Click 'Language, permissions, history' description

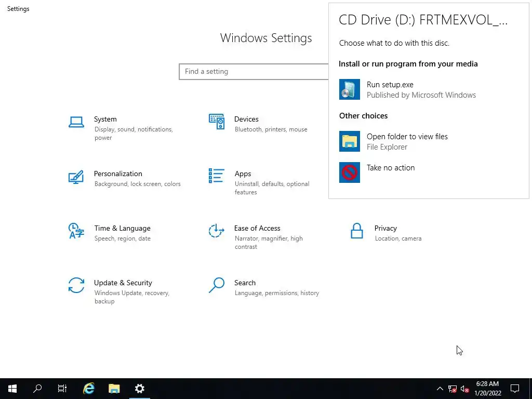[277, 293]
